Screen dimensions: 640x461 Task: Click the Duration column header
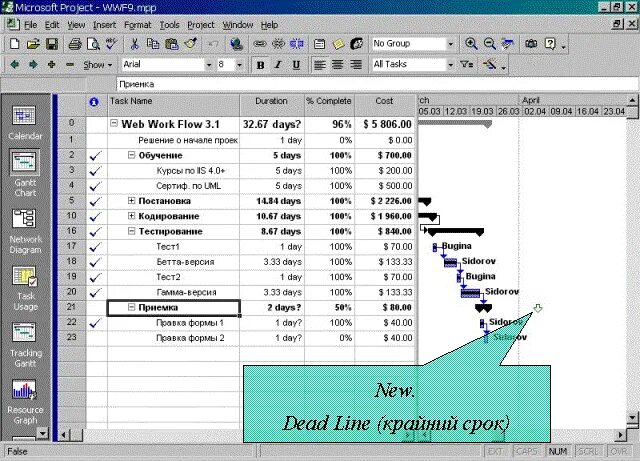coord(272,105)
